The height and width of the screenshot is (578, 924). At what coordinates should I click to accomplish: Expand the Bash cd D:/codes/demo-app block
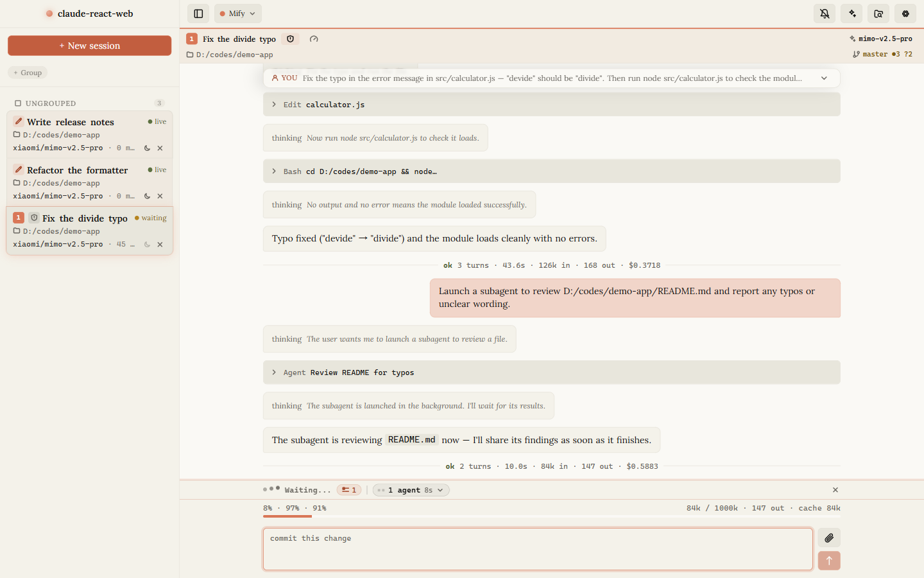click(552, 171)
